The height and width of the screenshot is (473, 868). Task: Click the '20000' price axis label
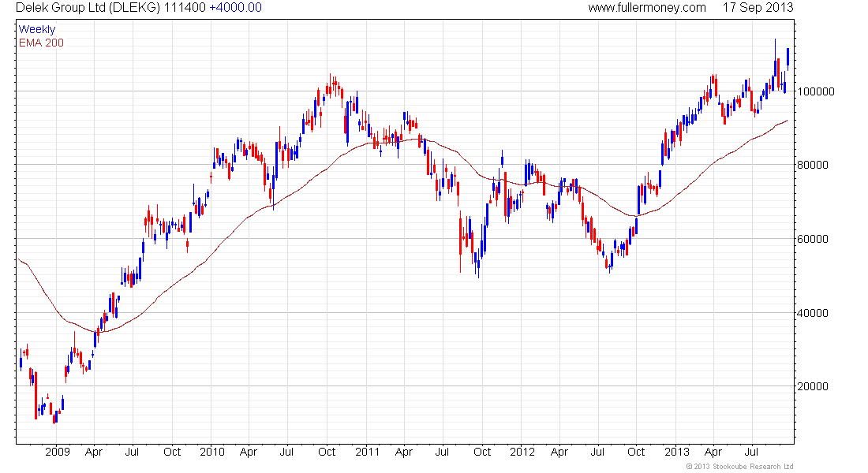812,387
